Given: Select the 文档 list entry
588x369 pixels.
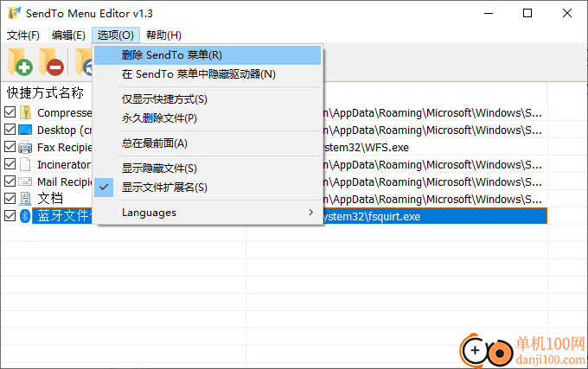Looking at the screenshot, I should click(50, 199).
